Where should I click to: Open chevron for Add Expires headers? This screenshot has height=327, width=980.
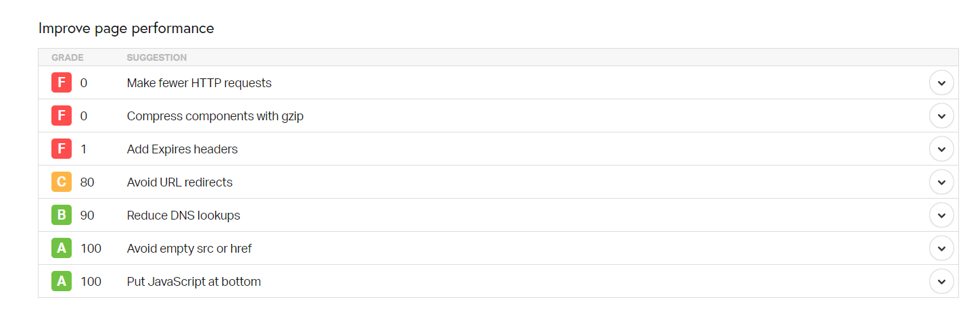click(x=941, y=149)
